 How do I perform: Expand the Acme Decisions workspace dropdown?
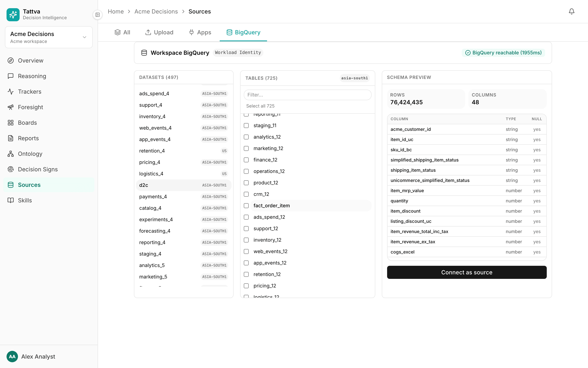[49, 37]
